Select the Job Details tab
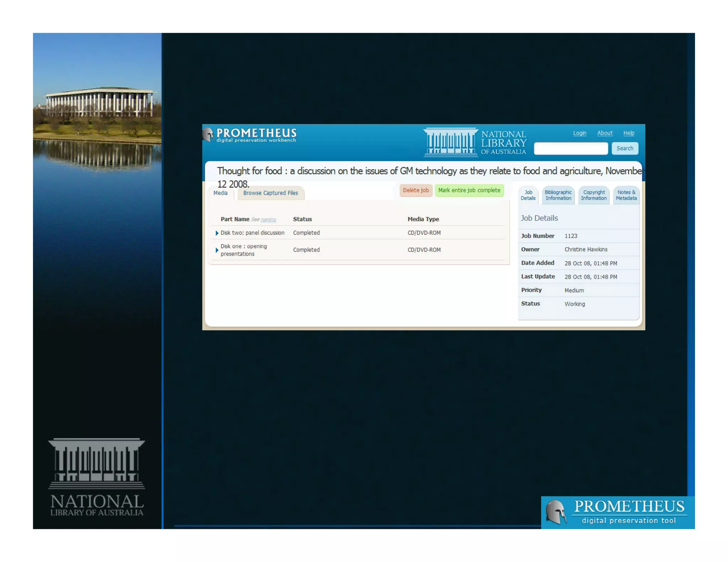Screen dimensions: 728x562 [x=528, y=195]
